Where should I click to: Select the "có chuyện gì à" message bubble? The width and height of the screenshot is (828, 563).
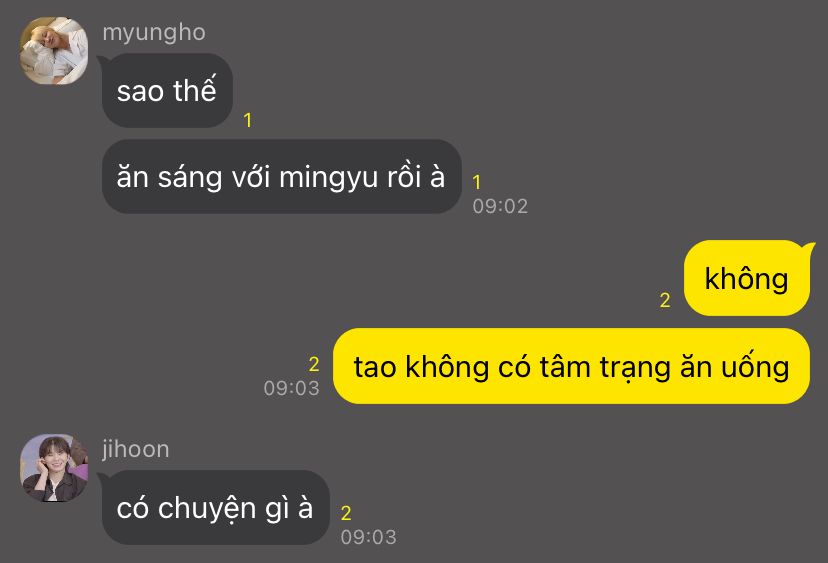[x=215, y=508]
